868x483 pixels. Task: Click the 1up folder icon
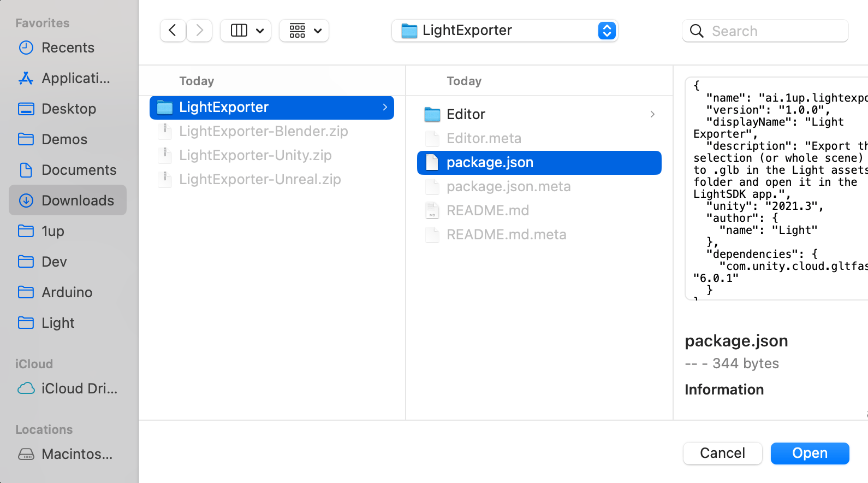tap(26, 231)
